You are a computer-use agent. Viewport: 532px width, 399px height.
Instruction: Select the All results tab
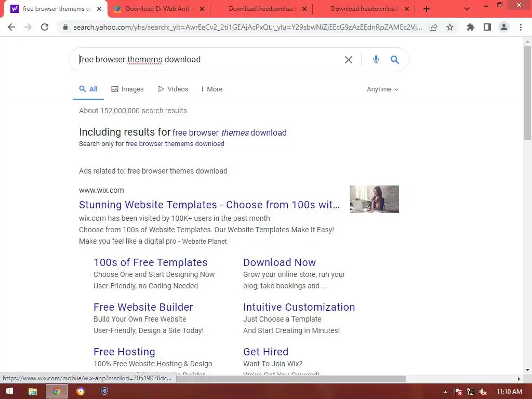pos(88,89)
